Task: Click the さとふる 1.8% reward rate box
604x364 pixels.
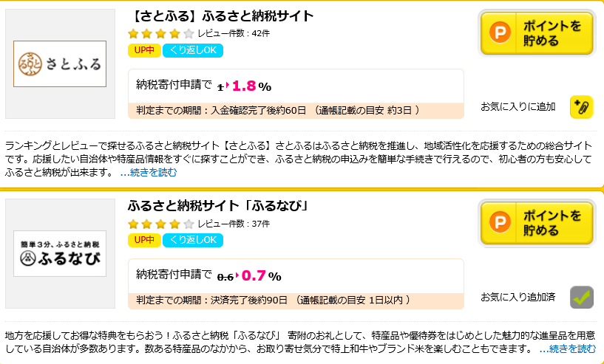Action: 296,94
